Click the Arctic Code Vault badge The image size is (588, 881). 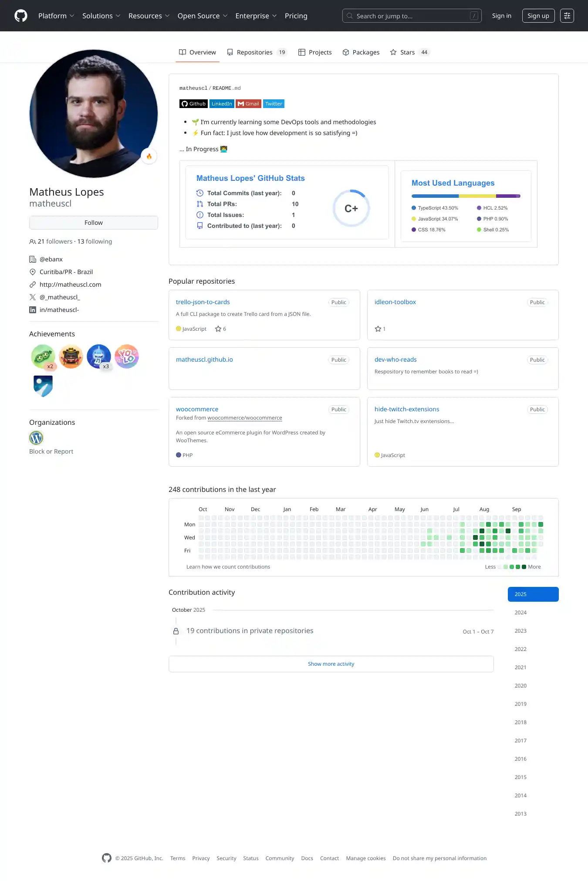(43, 386)
